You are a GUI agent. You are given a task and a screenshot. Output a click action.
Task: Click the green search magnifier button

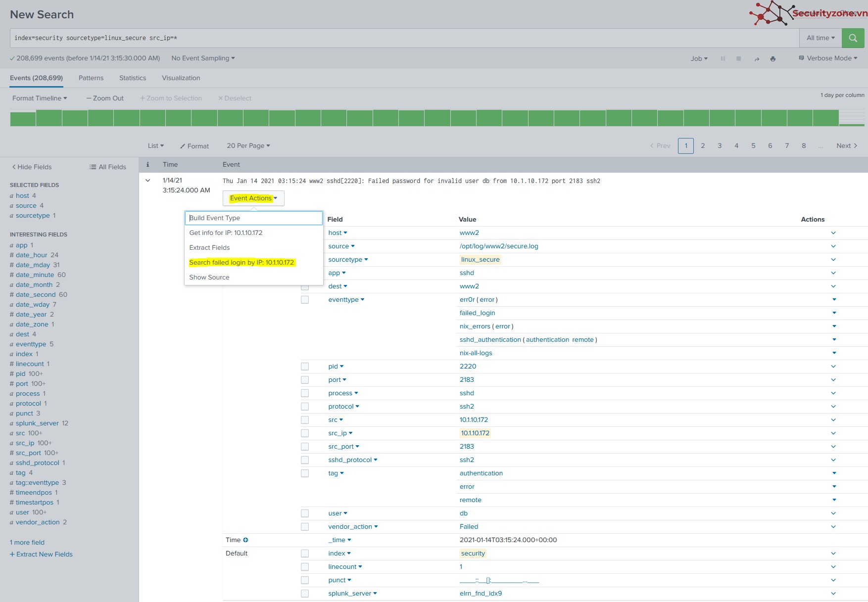853,38
